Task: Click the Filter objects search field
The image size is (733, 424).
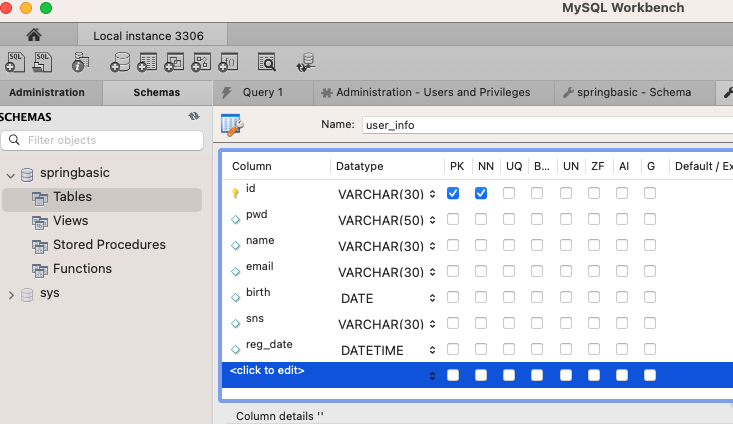Action: (102, 140)
